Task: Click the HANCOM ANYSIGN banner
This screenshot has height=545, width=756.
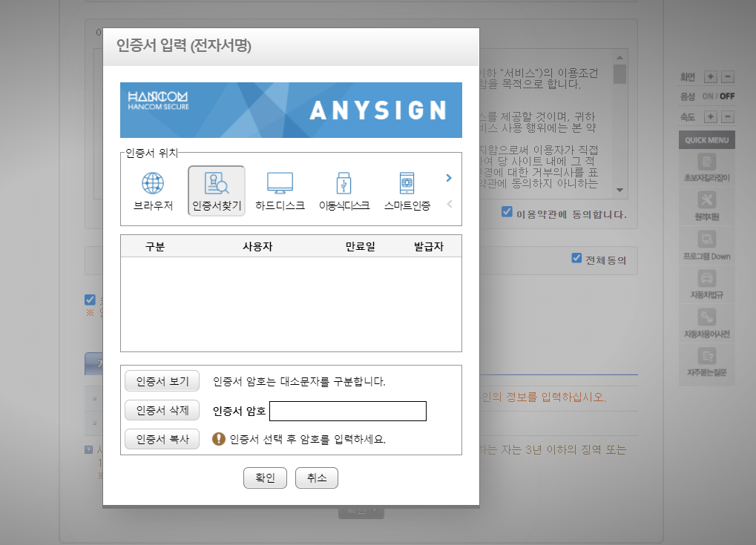Action: click(292, 110)
